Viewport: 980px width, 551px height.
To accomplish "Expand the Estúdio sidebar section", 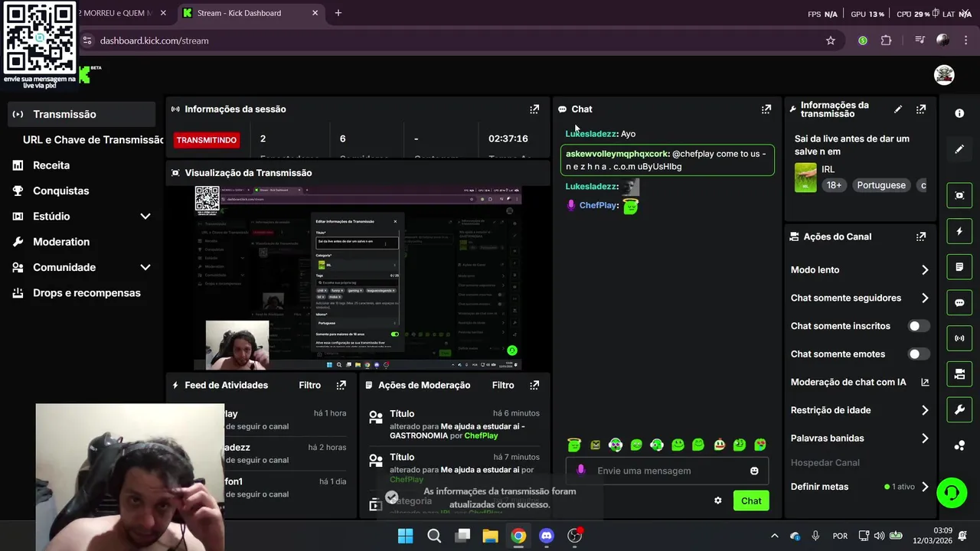I will tap(145, 217).
